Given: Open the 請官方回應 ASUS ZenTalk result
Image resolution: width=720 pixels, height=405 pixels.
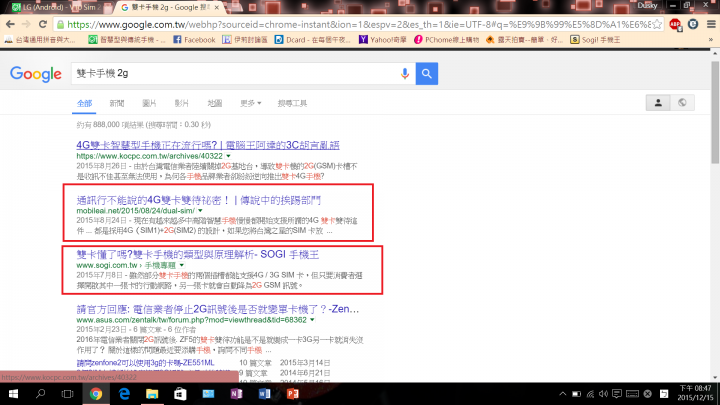Looking at the screenshot, I should (218, 309).
